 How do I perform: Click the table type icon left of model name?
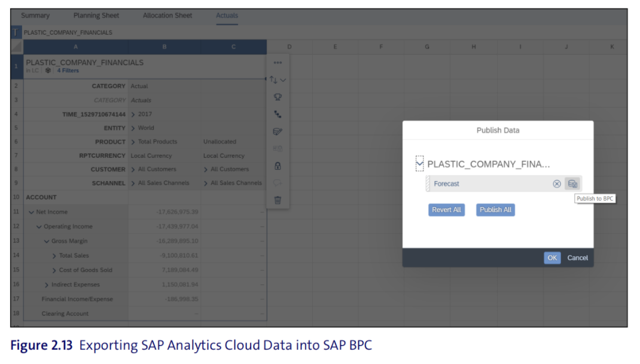tap(16, 32)
